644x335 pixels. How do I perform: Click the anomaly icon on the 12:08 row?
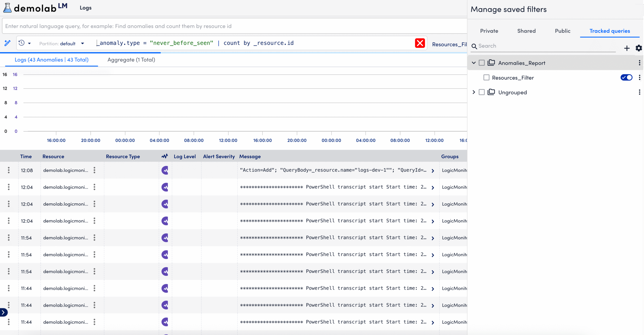165,170
